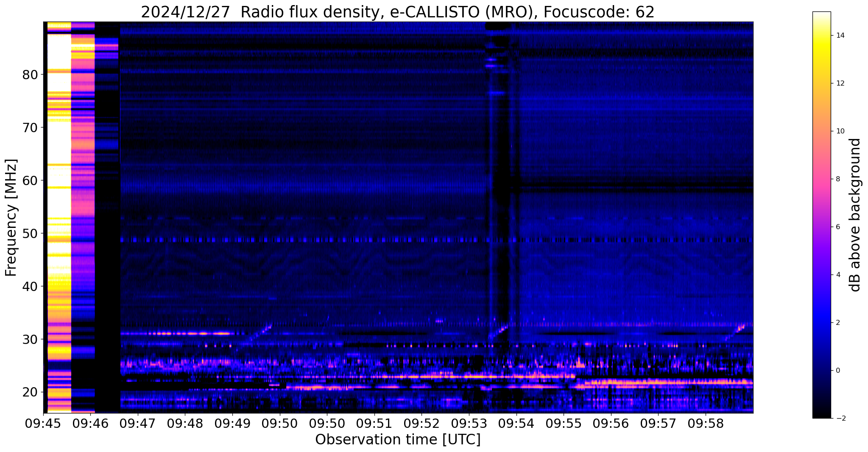The image size is (868, 452).
Task: Click the 09:58 time tick label
Action: [705, 424]
